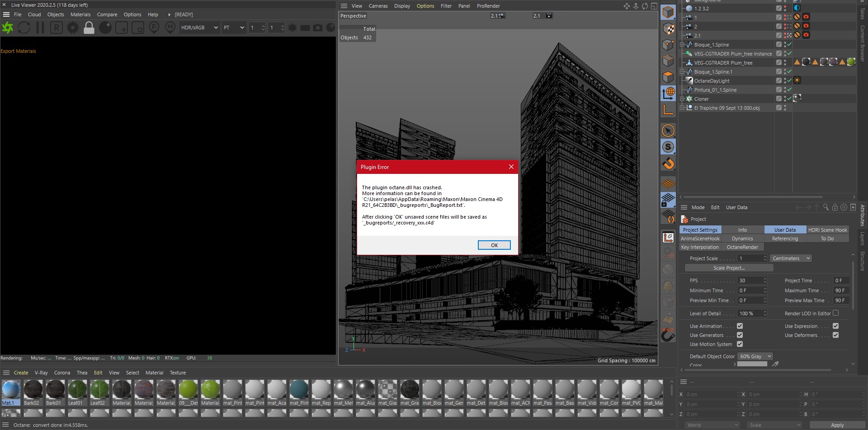Click the lock icon in Live Viewer toolbar

click(89, 28)
